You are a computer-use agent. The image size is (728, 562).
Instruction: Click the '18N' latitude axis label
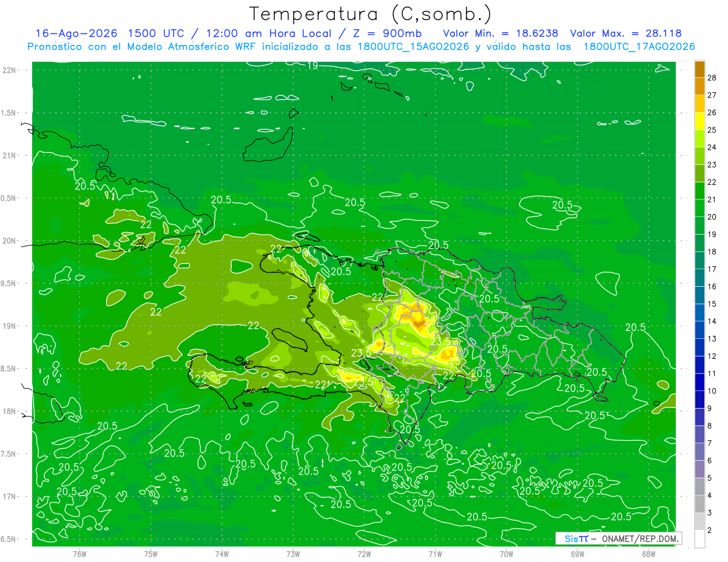(x=8, y=411)
